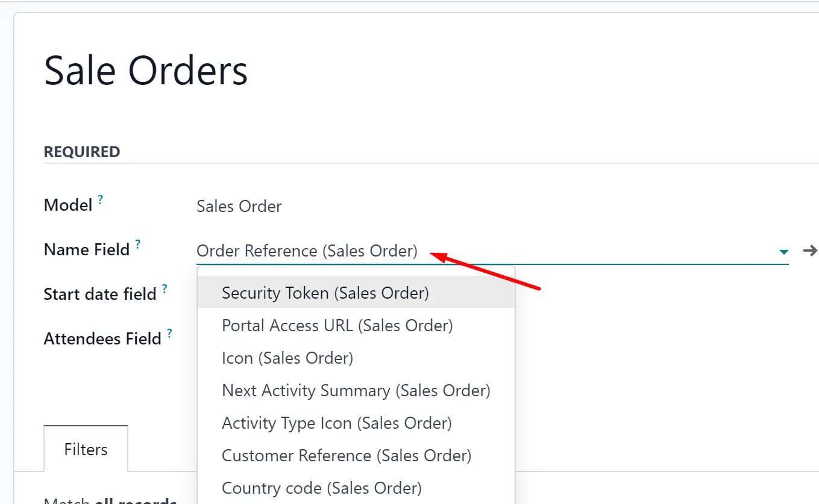Viewport: 819px width, 504px height.
Task: Click the REQUIRED section heading
Action: click(82, 152)
